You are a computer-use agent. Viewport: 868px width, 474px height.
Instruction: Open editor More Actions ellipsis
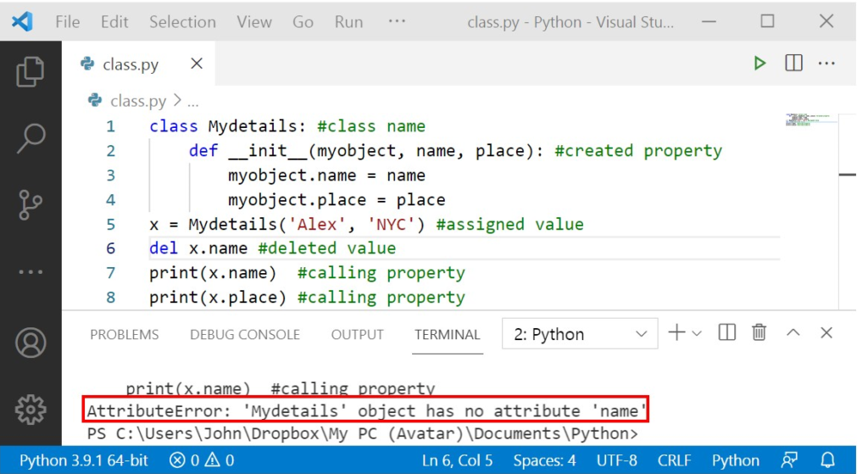pyautogui.click(x=826, y=63)
